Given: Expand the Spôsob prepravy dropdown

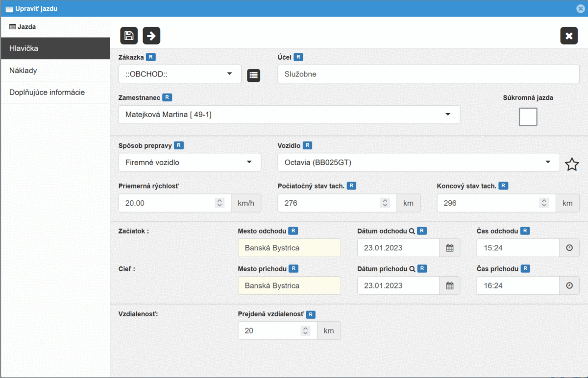Looking at the screenshot, I should [x=190, y=162].
